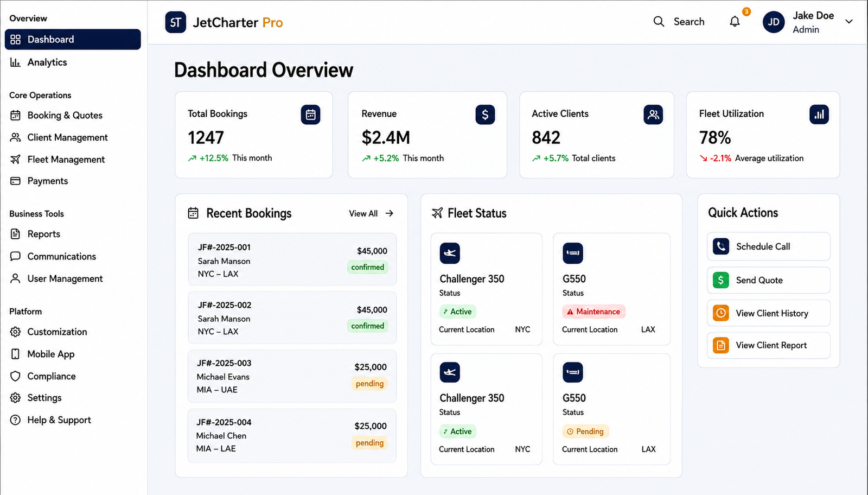The image size is (868, 495).
Task: Click the green Send Quote dollar icon
Action: coord(721,280)
